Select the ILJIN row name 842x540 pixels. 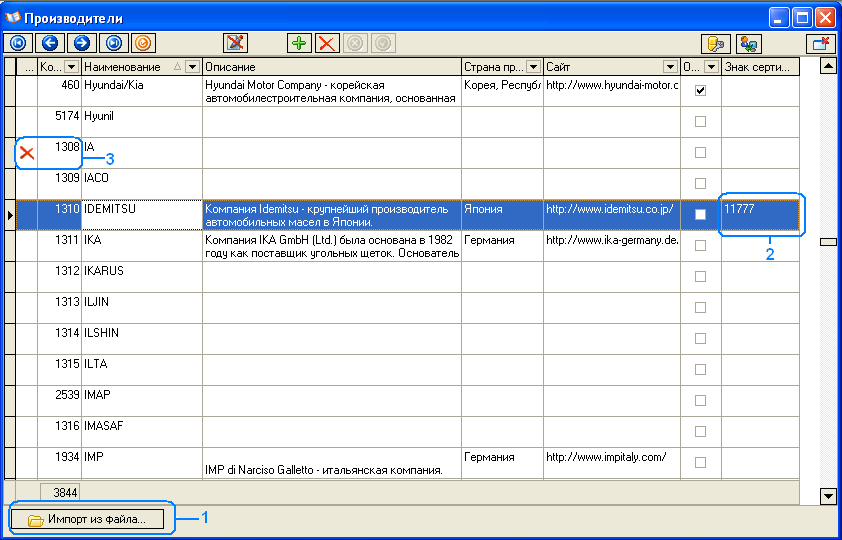coord(142,308)
